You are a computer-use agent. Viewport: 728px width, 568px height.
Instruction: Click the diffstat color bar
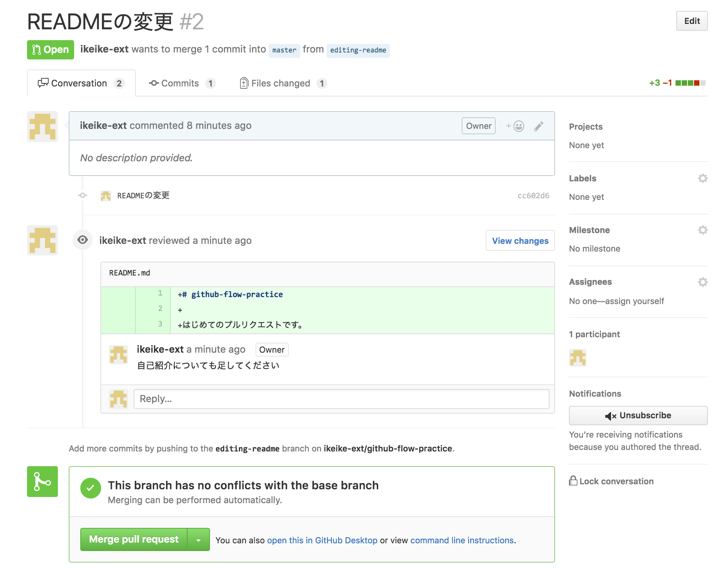point(691,83)
